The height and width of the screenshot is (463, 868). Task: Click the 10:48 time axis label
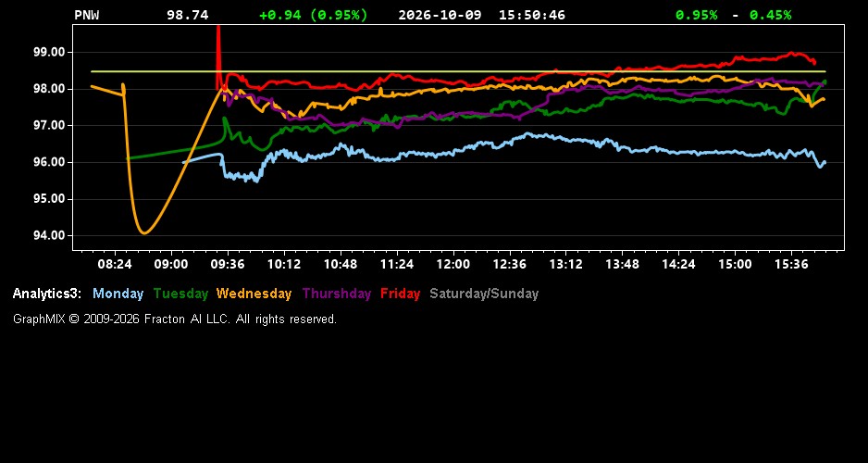(x=341, y=264)
